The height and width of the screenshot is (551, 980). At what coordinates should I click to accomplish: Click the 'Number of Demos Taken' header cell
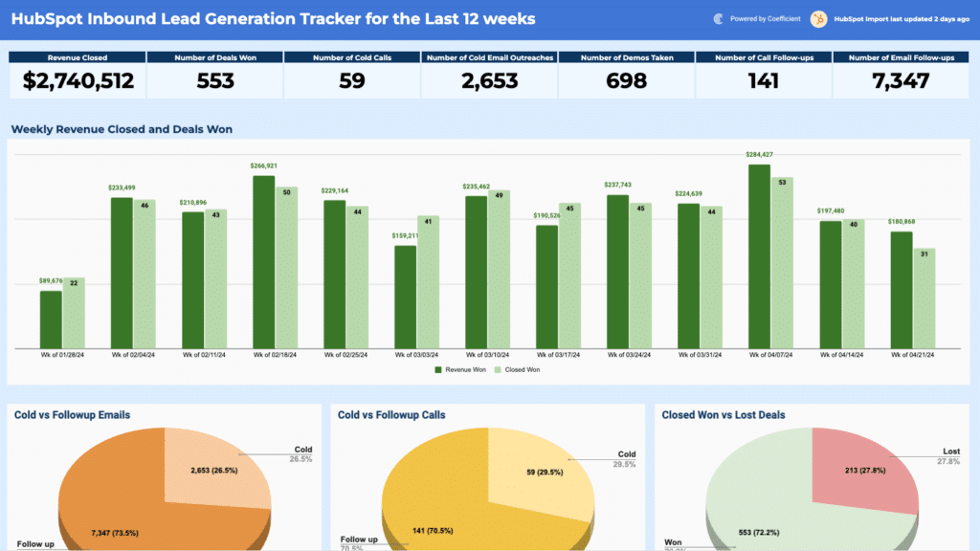tap(627, 57)
